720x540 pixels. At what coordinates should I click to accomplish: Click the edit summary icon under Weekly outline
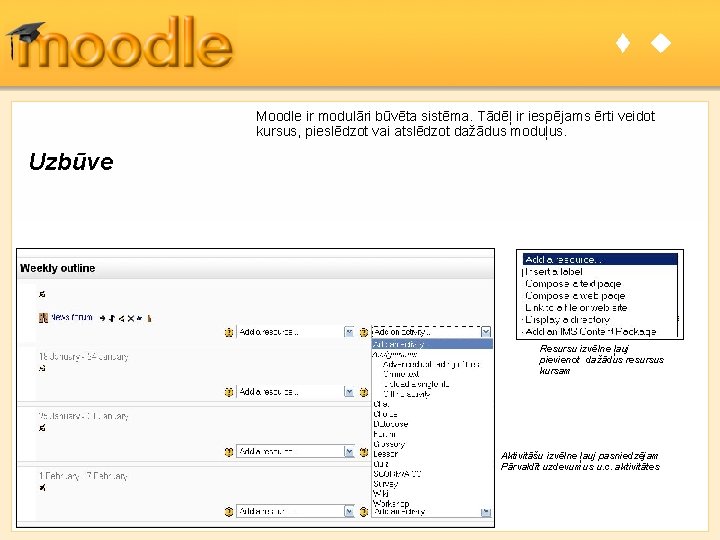click(42, 294)
